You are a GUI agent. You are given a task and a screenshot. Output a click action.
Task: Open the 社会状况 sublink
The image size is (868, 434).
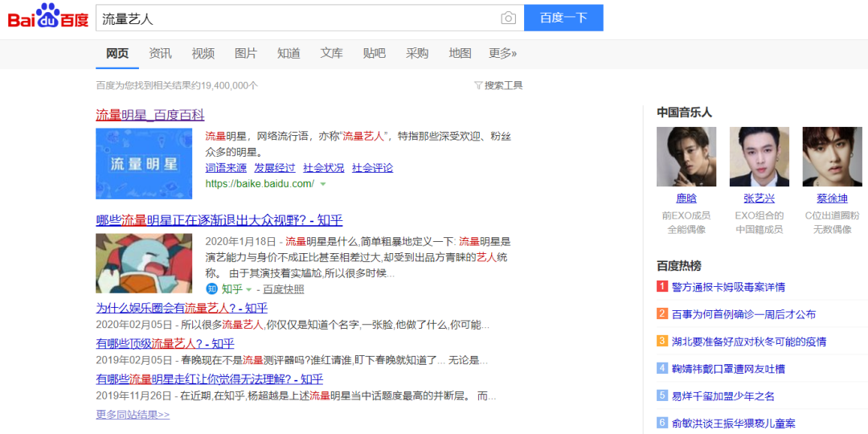[x=324, y=168]
